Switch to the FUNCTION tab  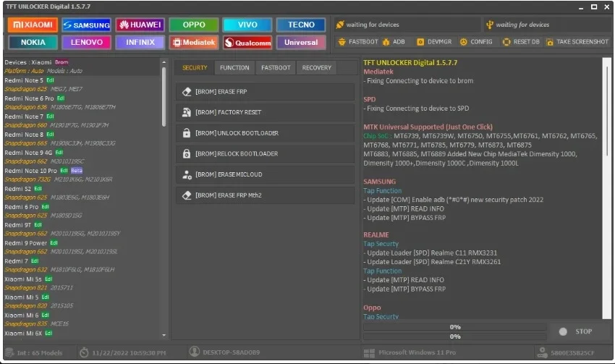pyautogui.click(x=234, y=67)
